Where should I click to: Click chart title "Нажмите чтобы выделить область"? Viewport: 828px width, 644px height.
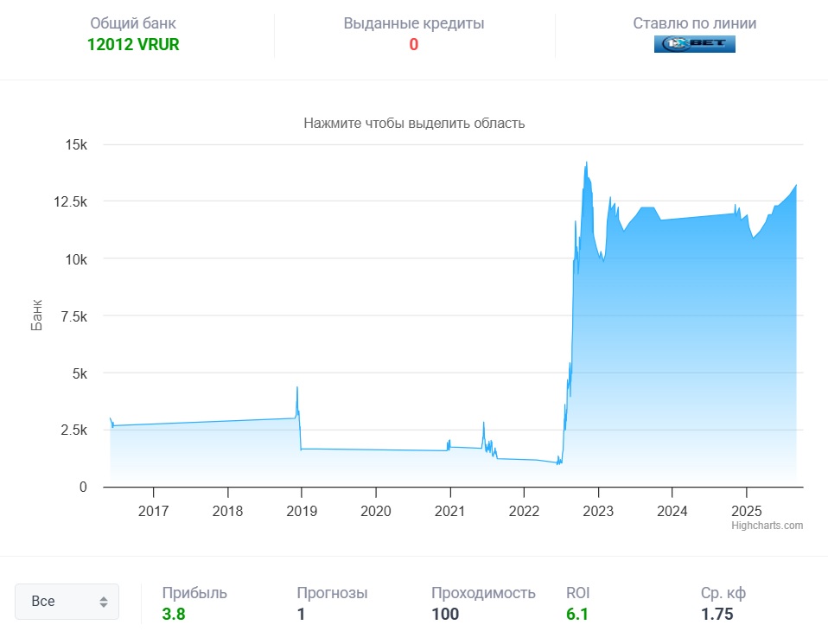pos(414,123)
